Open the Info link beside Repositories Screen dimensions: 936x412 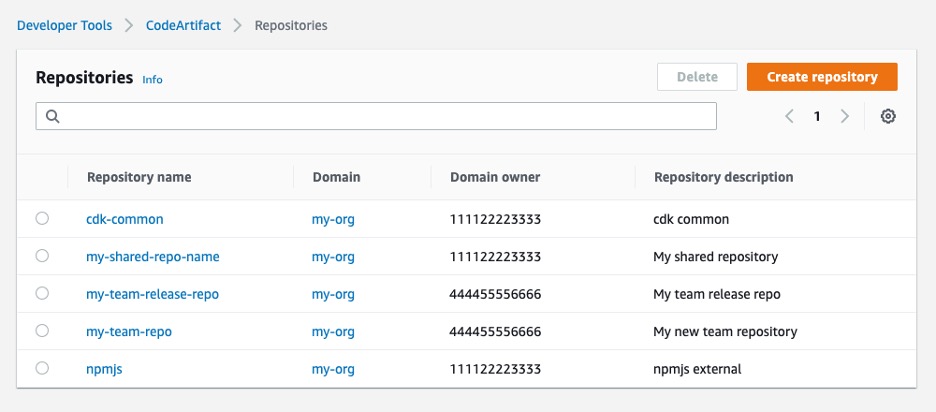152,79
